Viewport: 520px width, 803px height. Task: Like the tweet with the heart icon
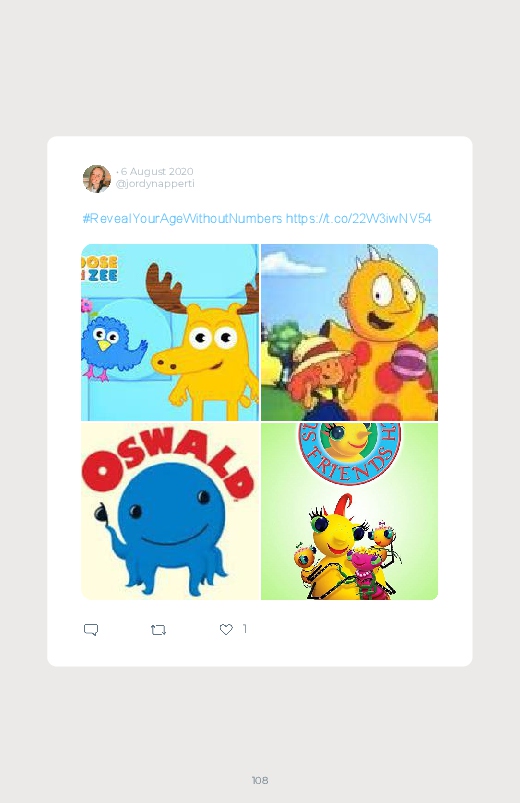click(x=226, y=629)
